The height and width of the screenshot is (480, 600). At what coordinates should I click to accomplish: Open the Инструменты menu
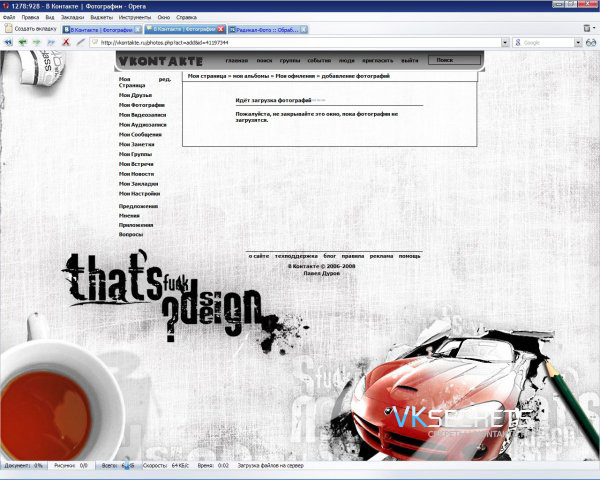click(135, 17)
